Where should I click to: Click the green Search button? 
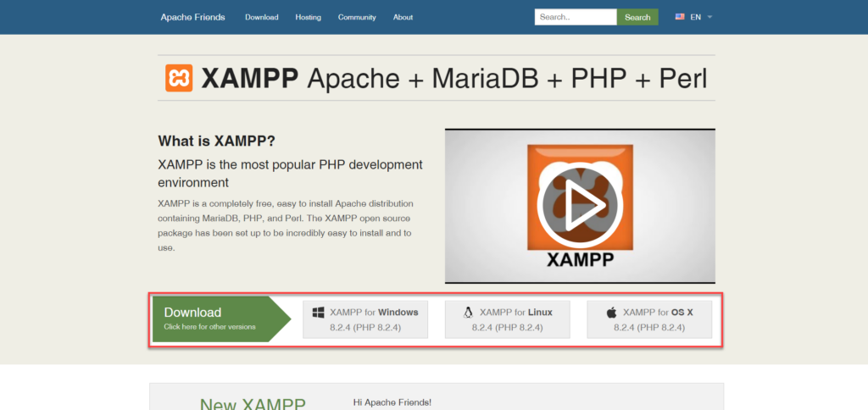click(637, 17)
